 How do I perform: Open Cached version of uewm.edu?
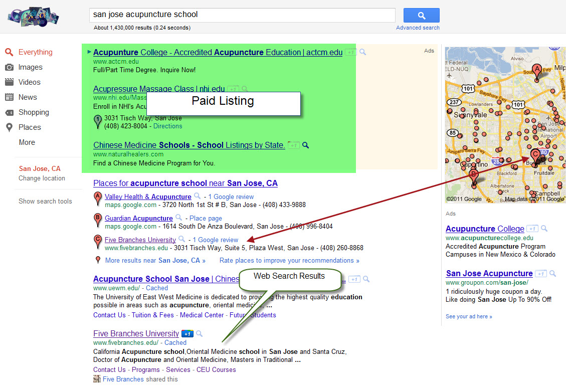(156, 288)
